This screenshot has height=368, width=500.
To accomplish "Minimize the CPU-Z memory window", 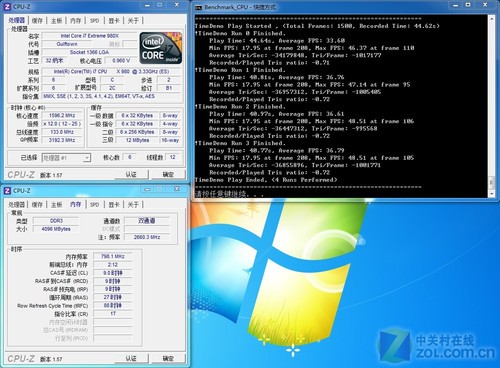I will click(147, 189).
